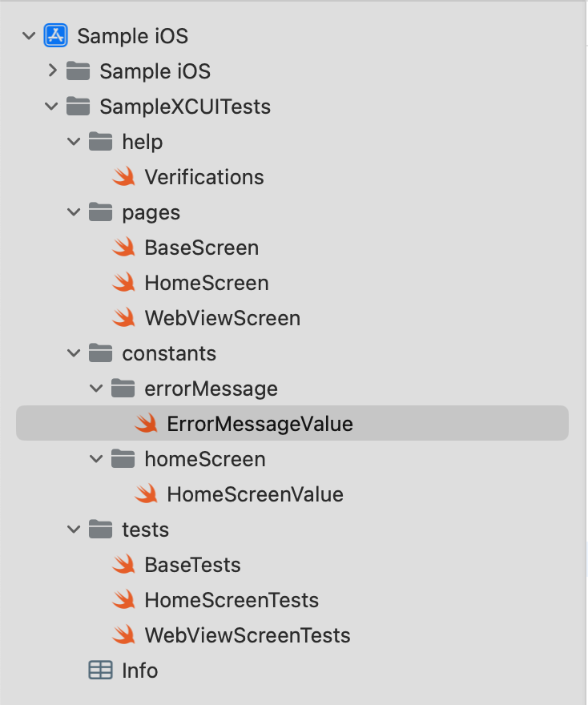Click the plist table icon beside Info
Viewport: 588px width, 705px height.
point(100,671)
